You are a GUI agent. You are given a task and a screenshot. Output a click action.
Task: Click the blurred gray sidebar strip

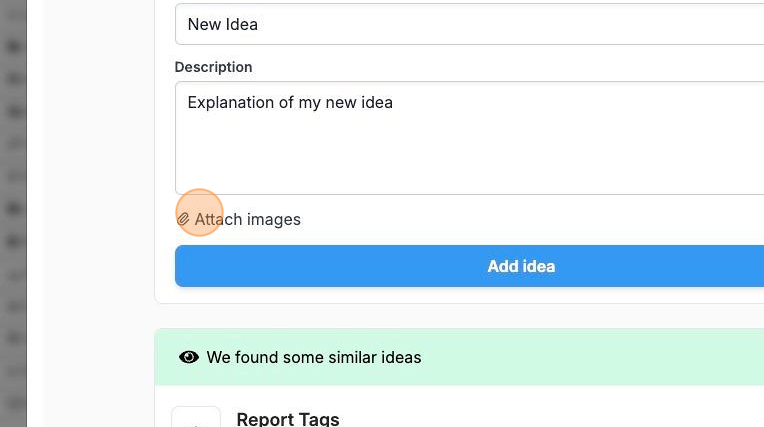pyautogui.click(x=13, y=214)
